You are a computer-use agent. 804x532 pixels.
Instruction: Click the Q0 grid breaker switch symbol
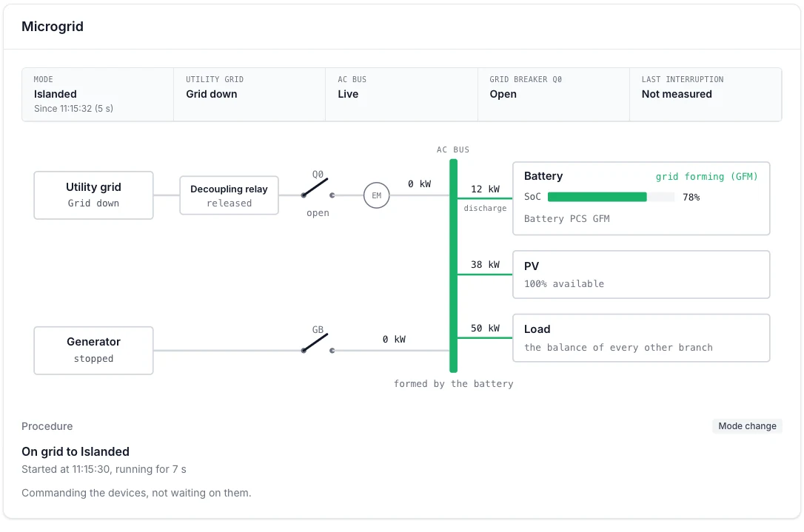tap(318, 189)
